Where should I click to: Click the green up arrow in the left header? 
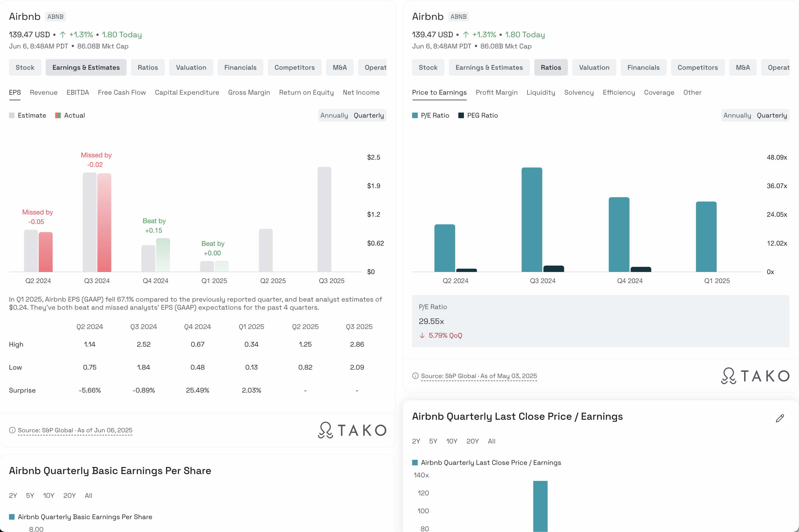[x=63, y=35]
